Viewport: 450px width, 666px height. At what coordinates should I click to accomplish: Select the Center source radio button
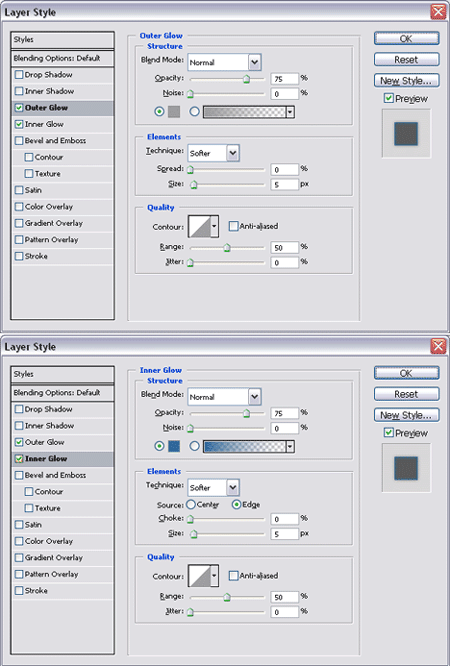[191, 505]
